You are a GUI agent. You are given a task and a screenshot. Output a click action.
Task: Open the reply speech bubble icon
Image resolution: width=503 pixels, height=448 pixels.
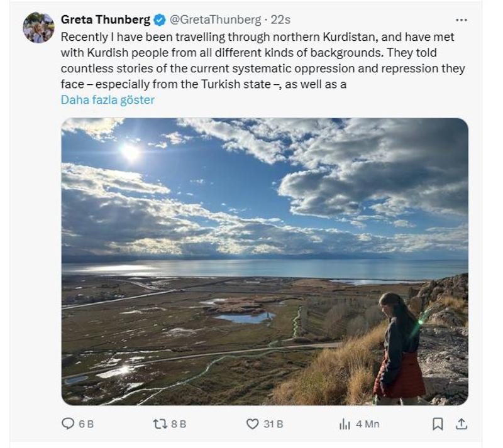coord(68,424)
